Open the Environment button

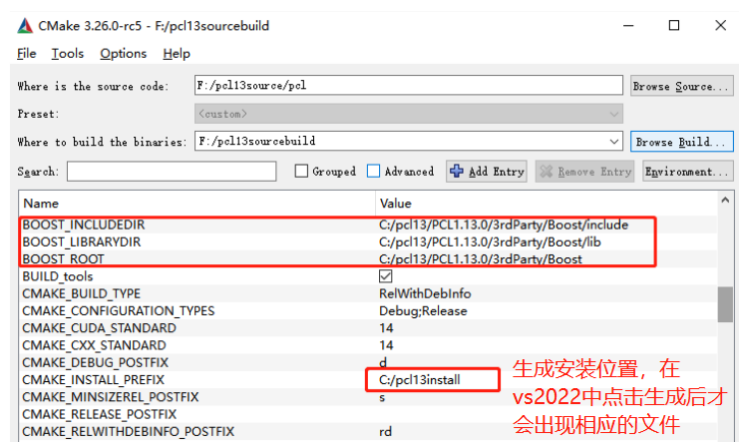pyautogui.click(x=687, y=171)
